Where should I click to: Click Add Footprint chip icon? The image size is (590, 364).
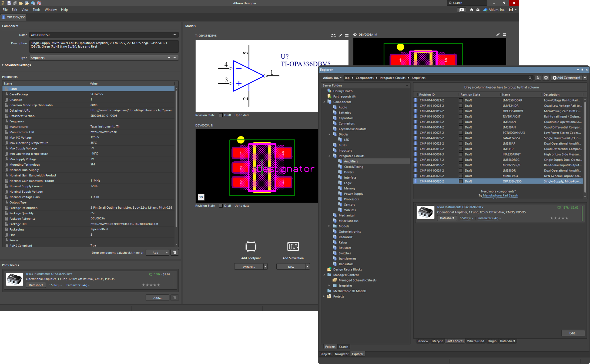(251, 246)
